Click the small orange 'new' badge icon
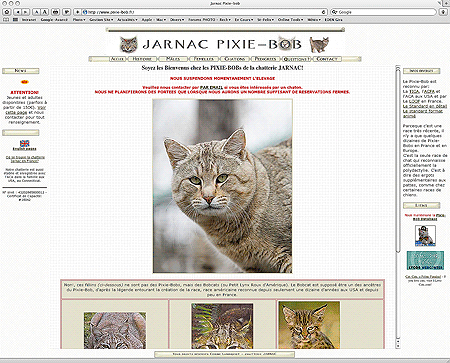450x363 pixels. click(x=24, y=82)
